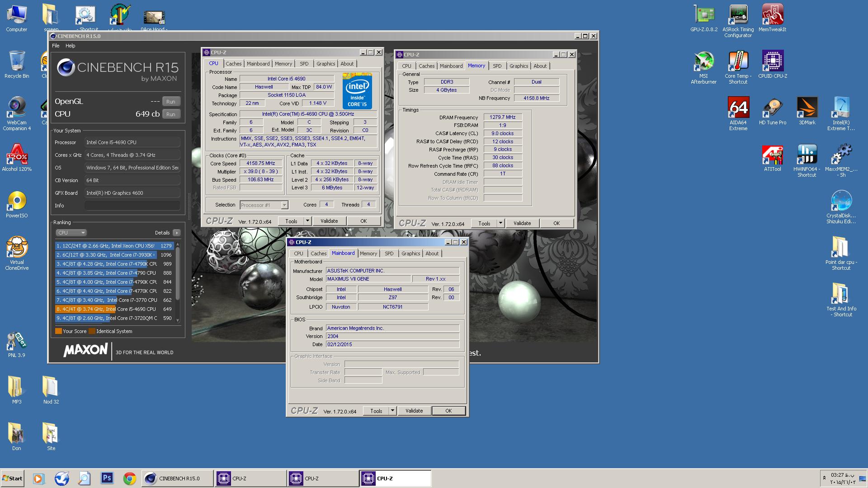Expand Tools dropdown arrow in CPU-Z Memory window
The width and height of the screenshot is (868, 488).
[x=500, y=223]
